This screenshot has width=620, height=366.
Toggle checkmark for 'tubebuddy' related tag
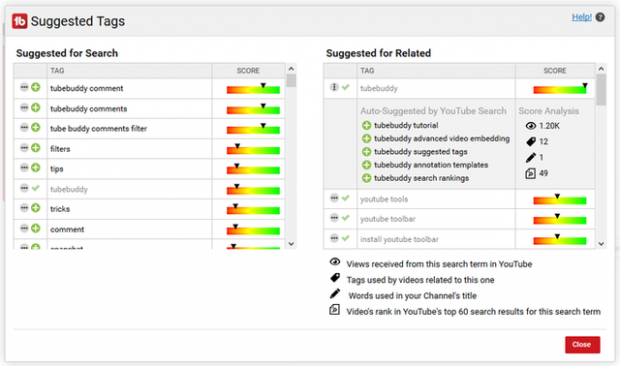[346, 87]
